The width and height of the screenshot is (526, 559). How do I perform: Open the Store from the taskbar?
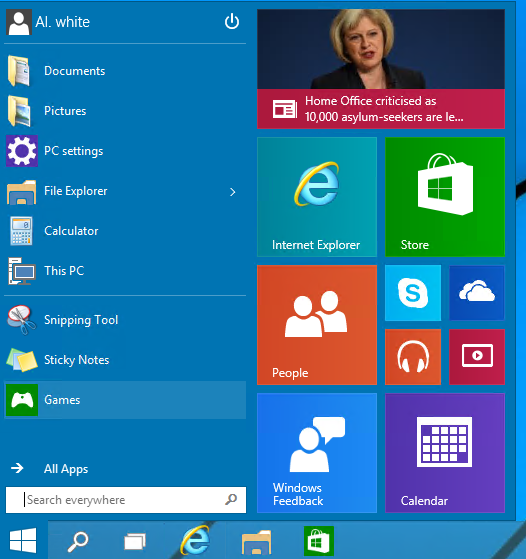tap(319, 541)
